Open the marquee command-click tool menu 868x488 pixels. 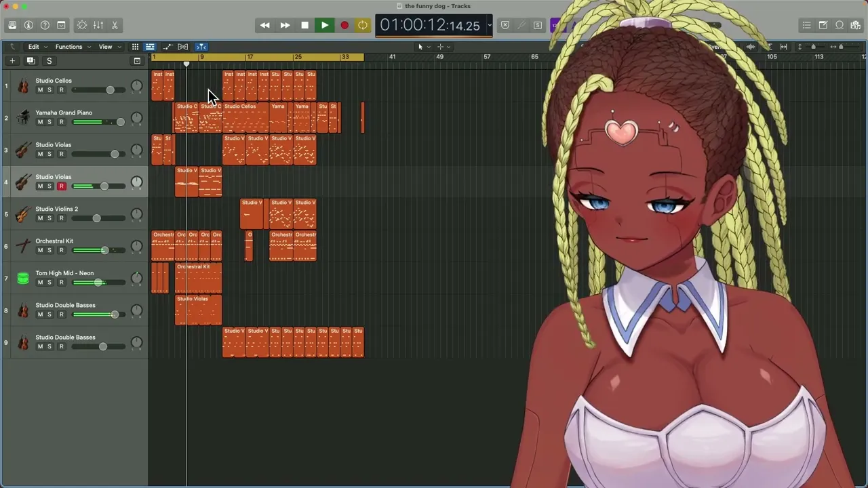coord(443,47)
